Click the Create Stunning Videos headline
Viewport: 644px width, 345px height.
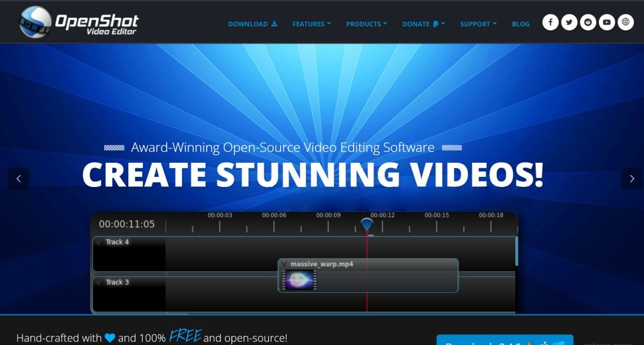pyautogui.click(x=312, y=174)
